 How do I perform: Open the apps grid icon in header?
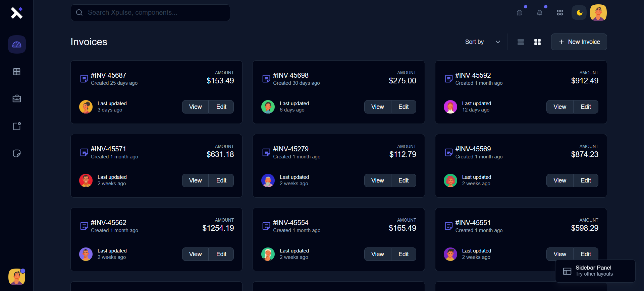pyautogui.click(x=560, y=13)
